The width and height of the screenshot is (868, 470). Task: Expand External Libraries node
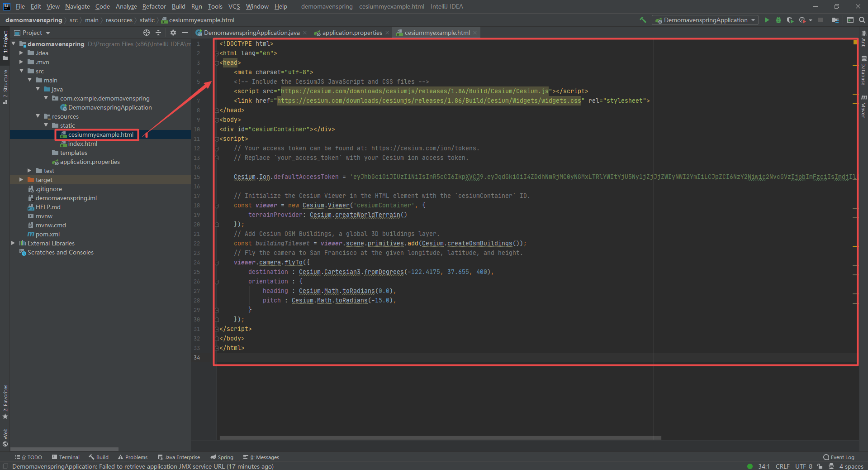(13, 243)
